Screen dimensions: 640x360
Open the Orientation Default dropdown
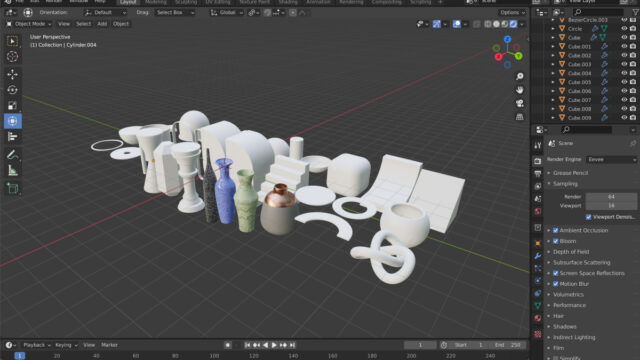[x=105, y=13]
